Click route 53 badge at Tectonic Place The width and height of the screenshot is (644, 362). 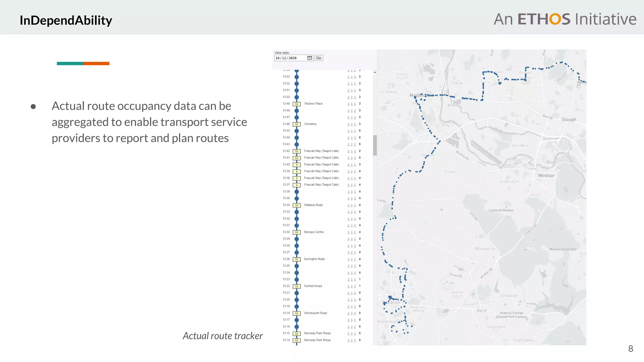297,104
